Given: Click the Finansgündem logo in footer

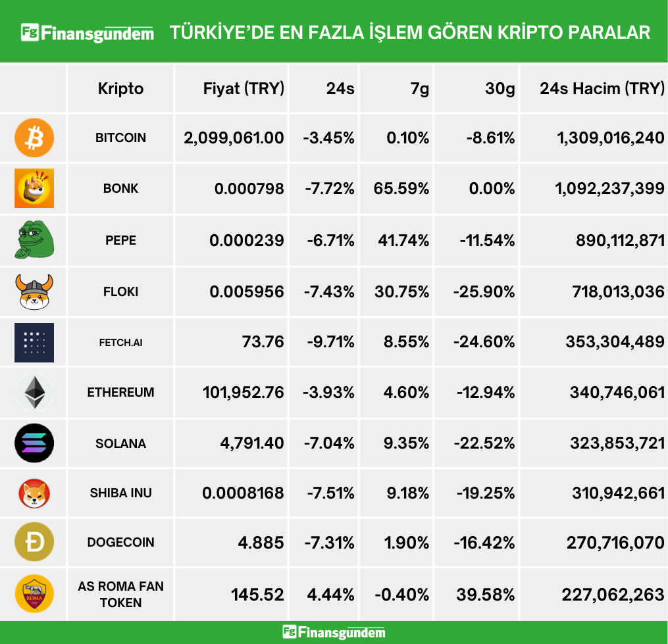Looking at the screenshot, I should tap(334, 632).
